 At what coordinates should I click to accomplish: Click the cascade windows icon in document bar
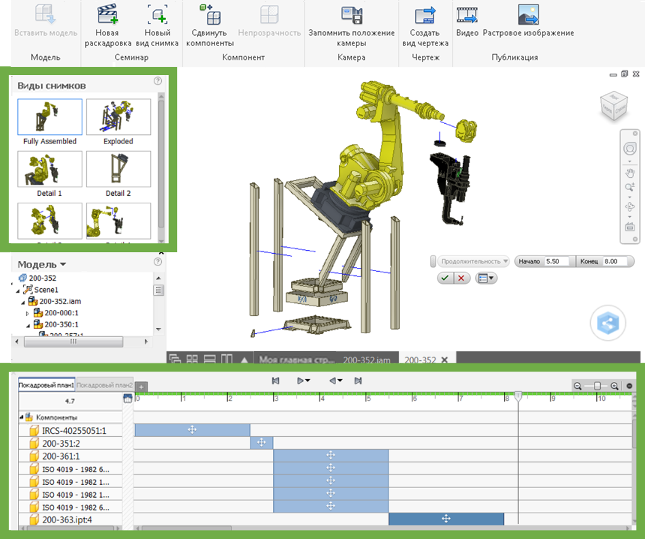click(175, 359)
